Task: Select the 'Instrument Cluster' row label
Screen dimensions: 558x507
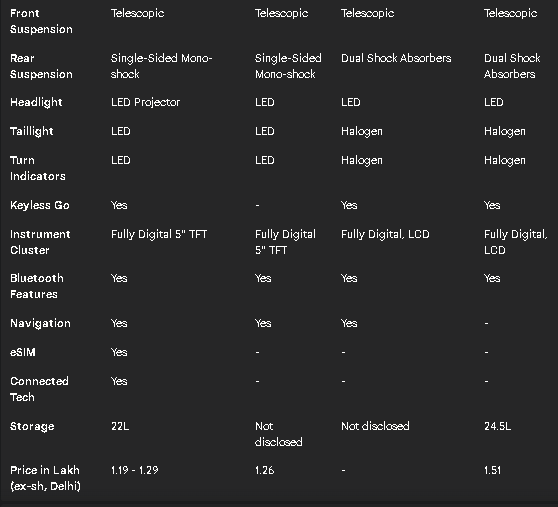Action: 40,242
